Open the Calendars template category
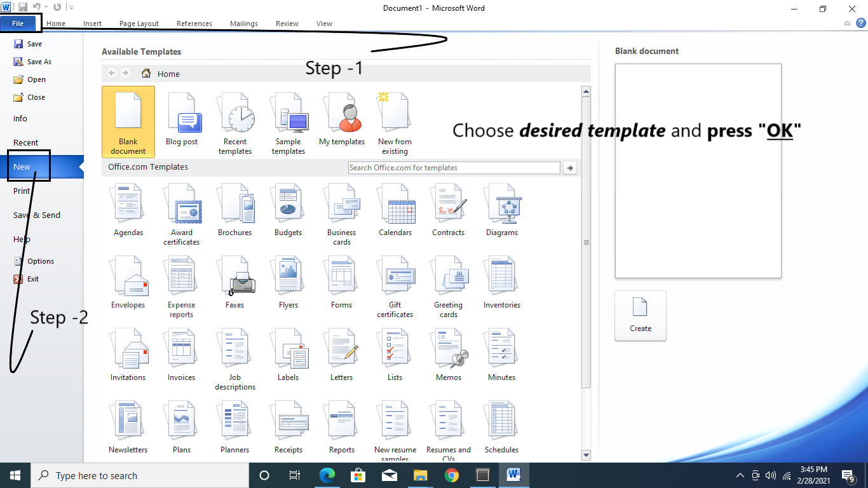 (x=395, y=210)
